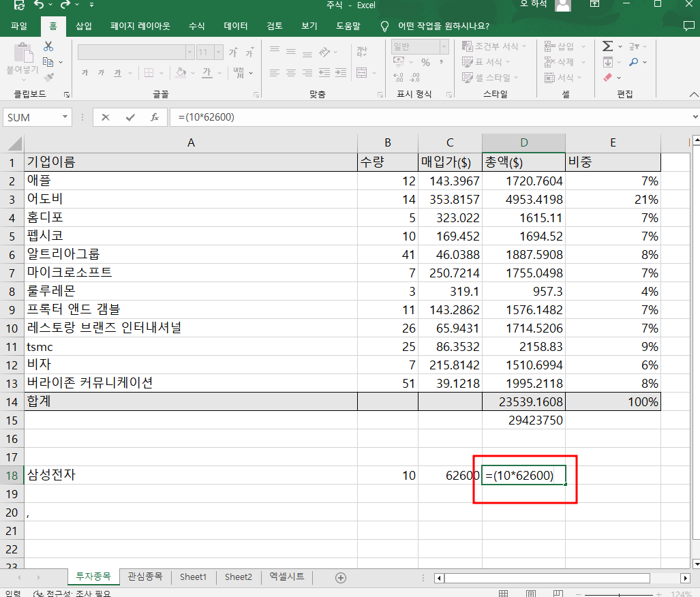This screenshot has width=700, height=597.
Task: Toggle top vertical alignment
Action: tap(275, 49)
